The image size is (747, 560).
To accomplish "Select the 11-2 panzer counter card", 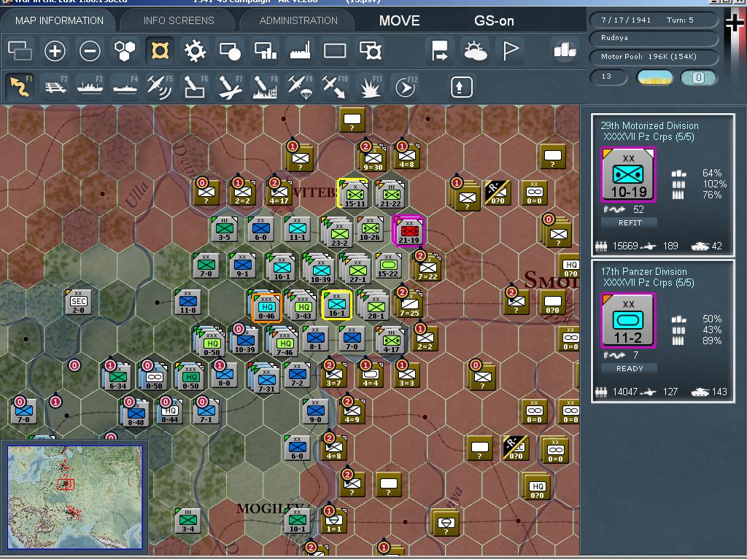I will coord(629,321).
